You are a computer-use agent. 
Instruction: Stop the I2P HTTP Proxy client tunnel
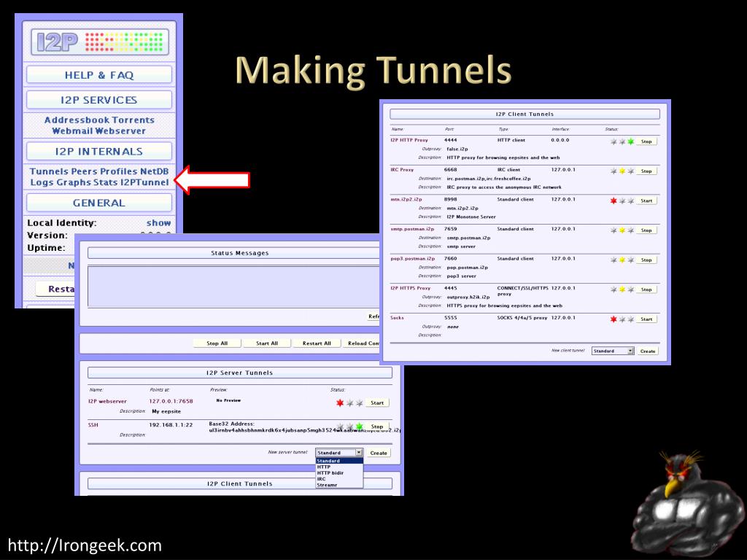point(646,141)
